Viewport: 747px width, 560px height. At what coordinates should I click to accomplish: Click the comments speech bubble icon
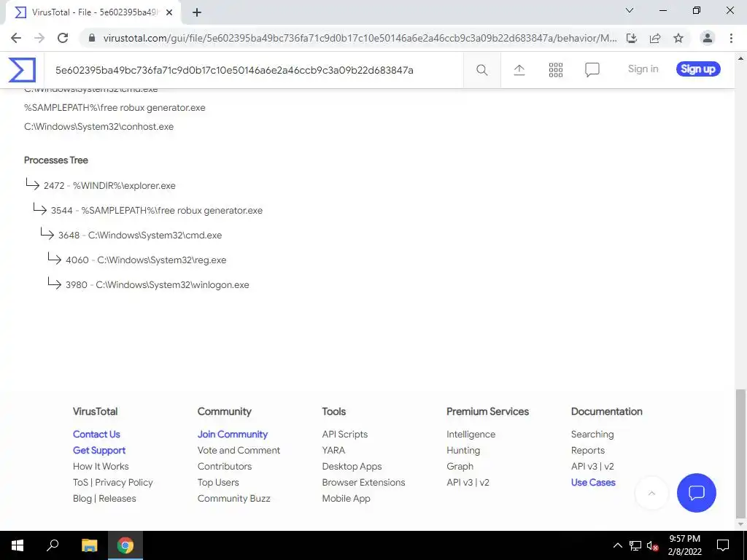point(592,70)
